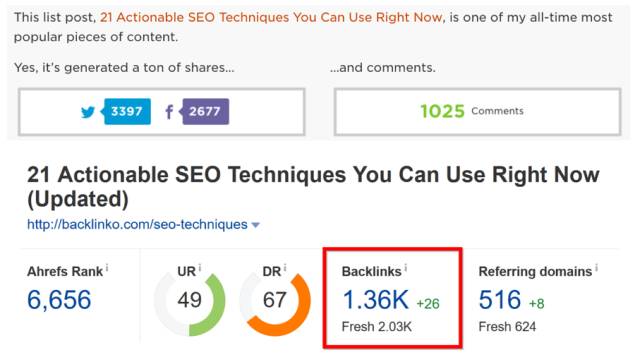Click the Fresh 2.03K backlinks text
640x362 pixels.
377,326
